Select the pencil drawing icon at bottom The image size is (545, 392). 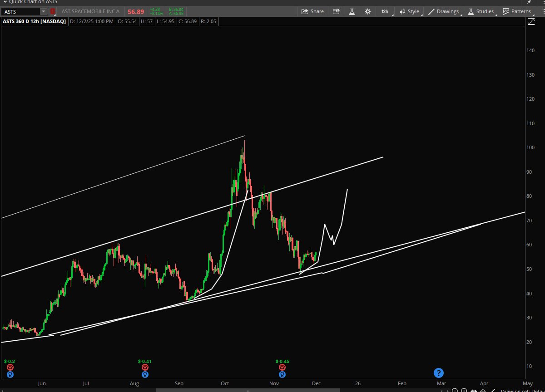[492, 390]
